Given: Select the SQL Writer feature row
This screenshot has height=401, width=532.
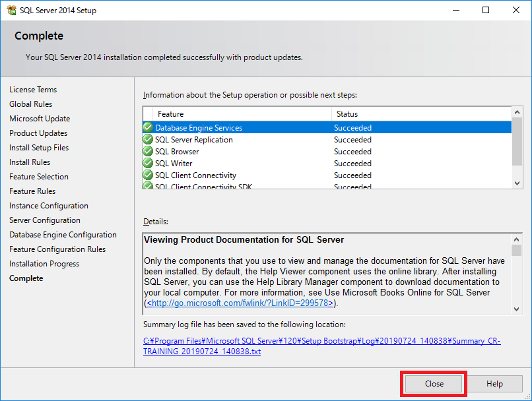Looking at the screenshot, I should pos(327,163).
